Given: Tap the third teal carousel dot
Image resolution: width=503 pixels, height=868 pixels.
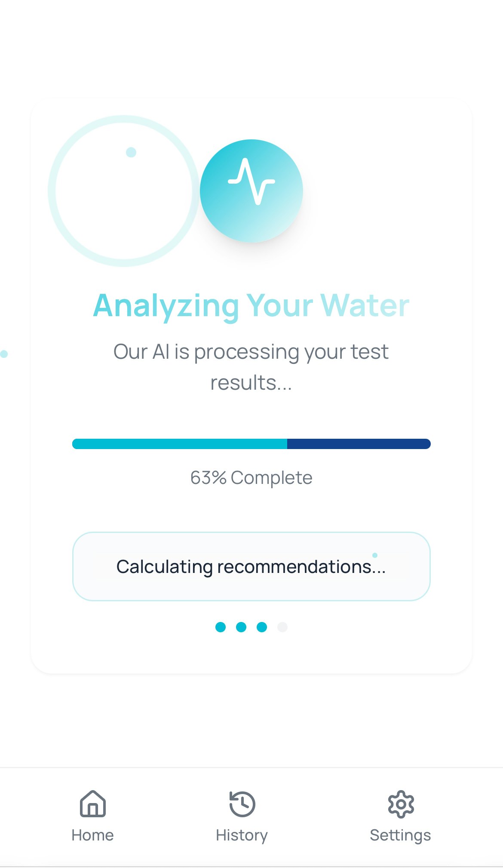Looking at the screenshot, I should click(x=262, y=628).
